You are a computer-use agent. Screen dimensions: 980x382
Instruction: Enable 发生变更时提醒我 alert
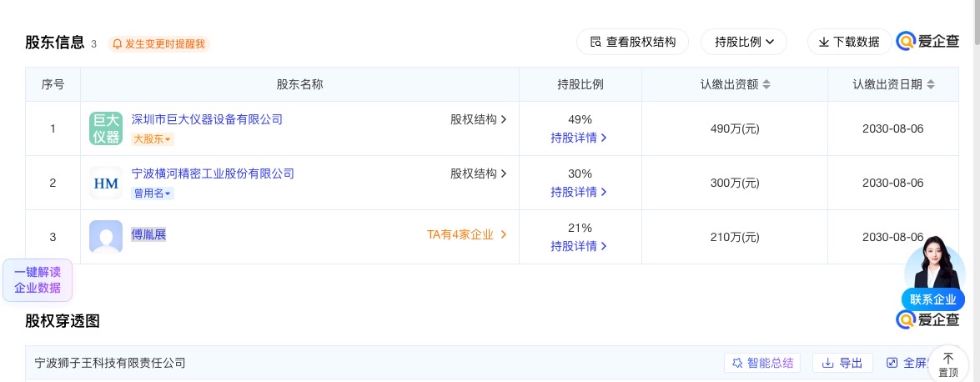click(x=158, y=44)
